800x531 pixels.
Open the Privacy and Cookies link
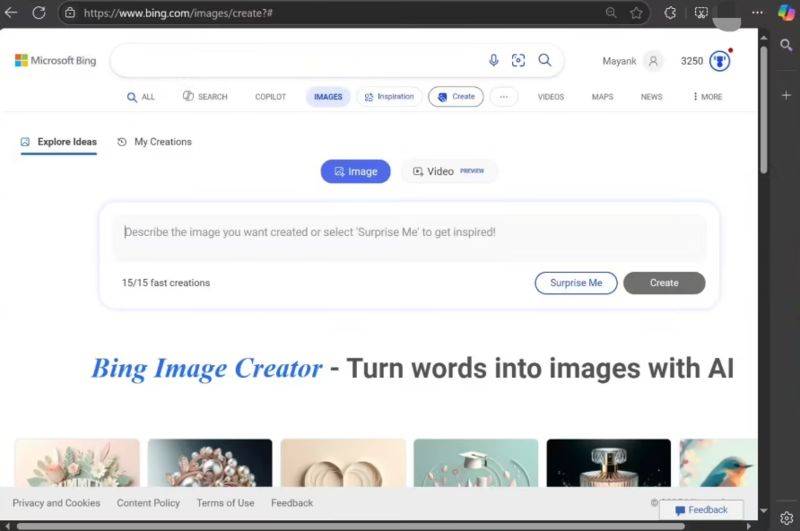click(56, 503)
